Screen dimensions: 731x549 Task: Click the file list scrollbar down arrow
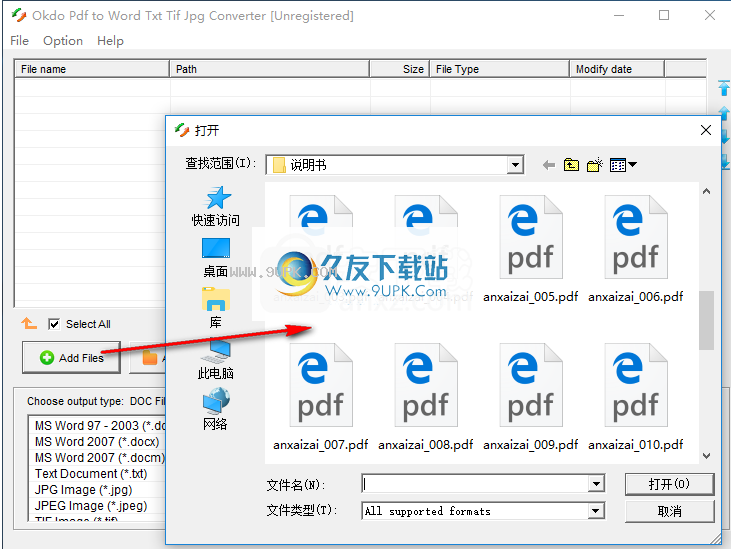pos(706,456)
